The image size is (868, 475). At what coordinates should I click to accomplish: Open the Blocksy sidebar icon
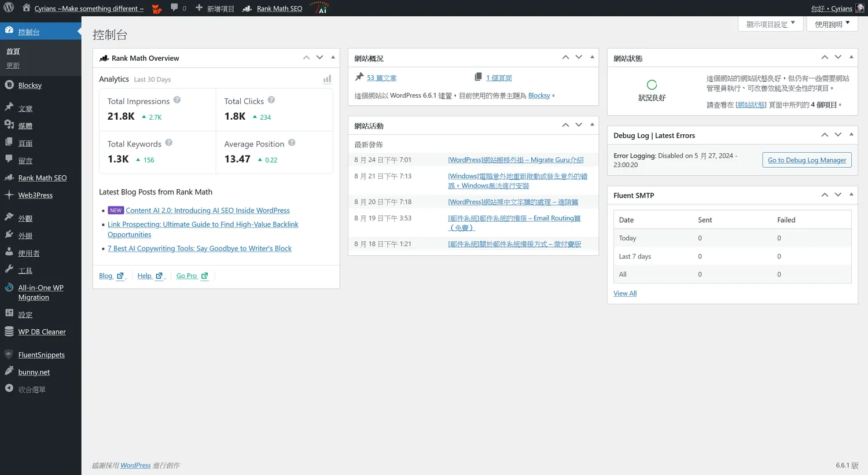(x=9, y=85)
